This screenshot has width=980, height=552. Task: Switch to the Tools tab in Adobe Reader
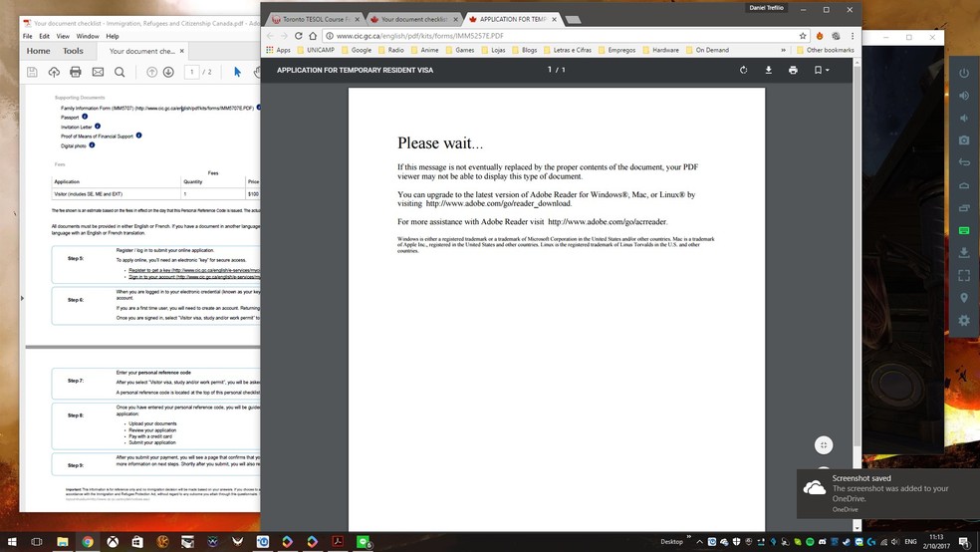[x=73, y=51]
